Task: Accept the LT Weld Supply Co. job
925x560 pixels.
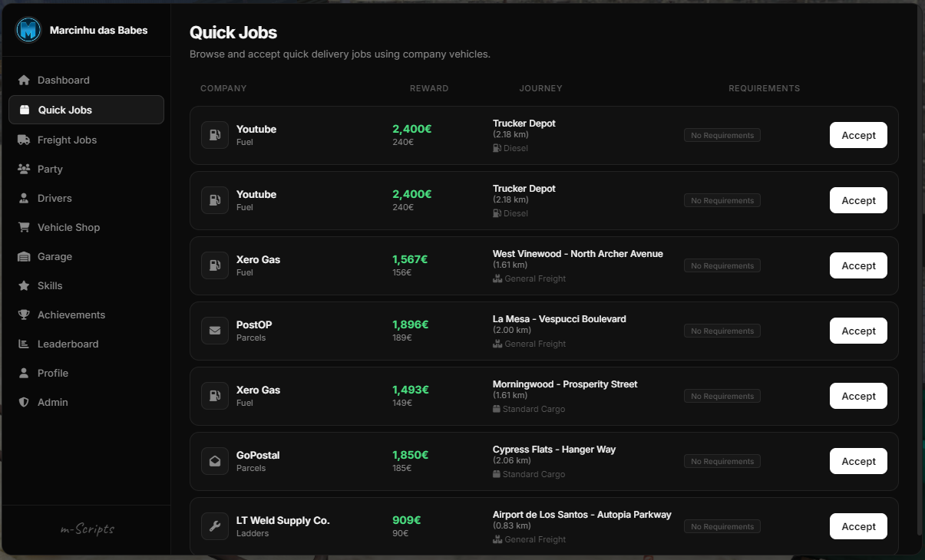Action: coord(858,526)
